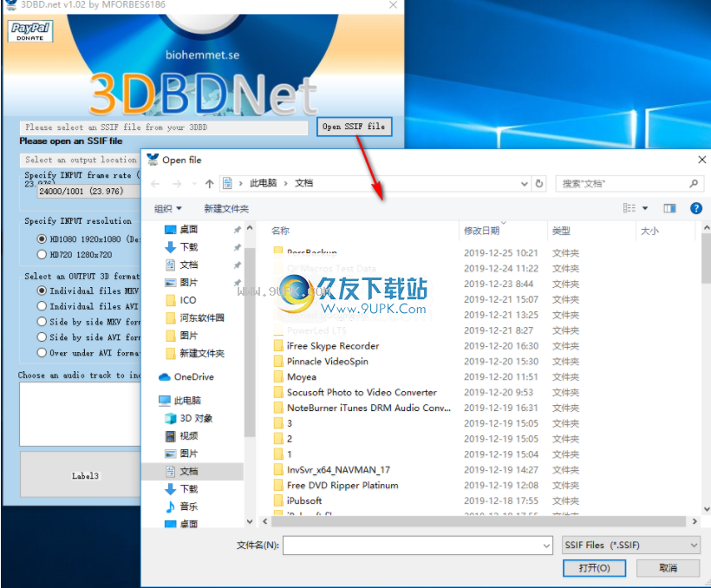The width and height of the screenshot is (711, 588).
Task: Click 取消 button
Action: pyautogui.click(x=668, y=568)
